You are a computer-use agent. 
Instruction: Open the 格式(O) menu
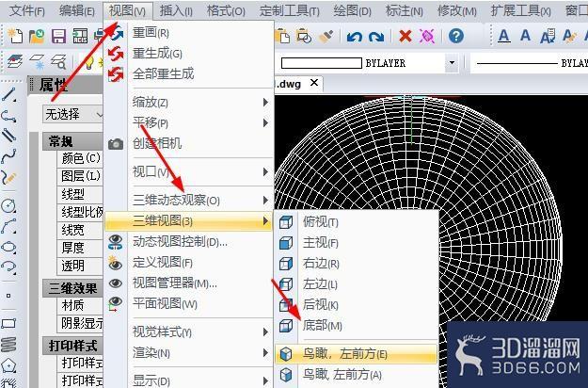pos(226,10)
